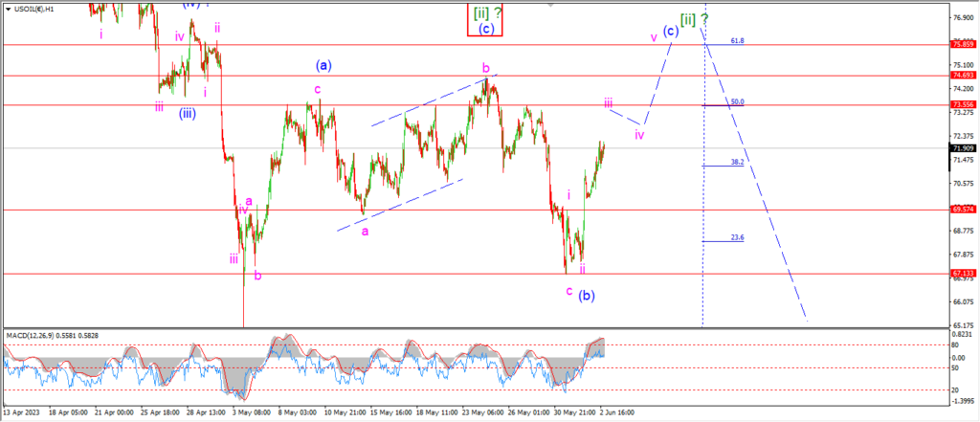Click the 15 May 16:00 time label
Viewport: 980px width, 422px height.
(390, 412)
